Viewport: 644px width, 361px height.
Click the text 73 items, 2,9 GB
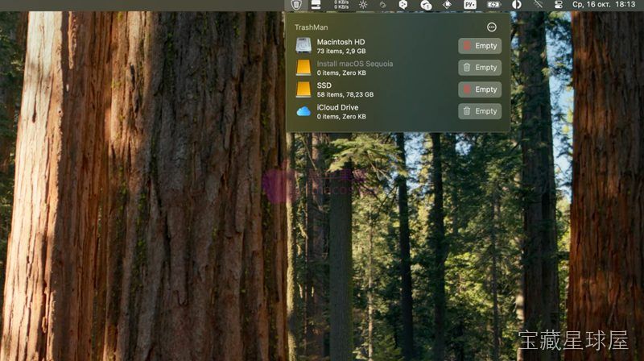[x=341, y=51]
